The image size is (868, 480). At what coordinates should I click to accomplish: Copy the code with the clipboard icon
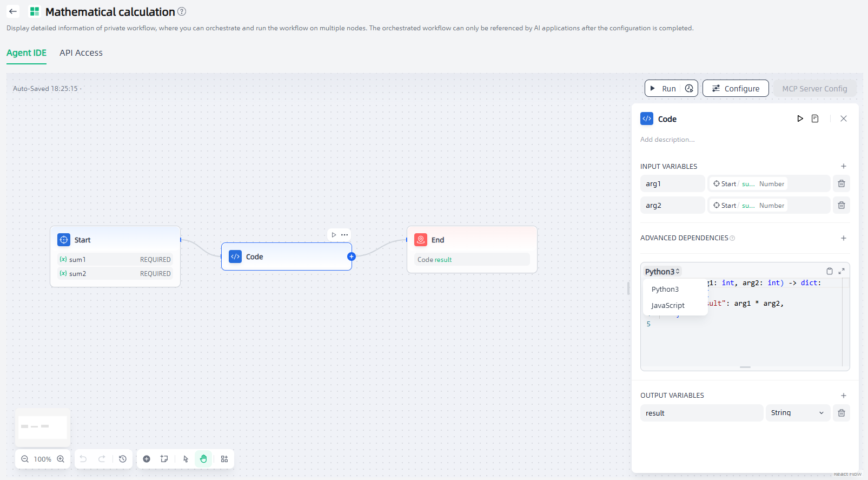tap(830, 271)
